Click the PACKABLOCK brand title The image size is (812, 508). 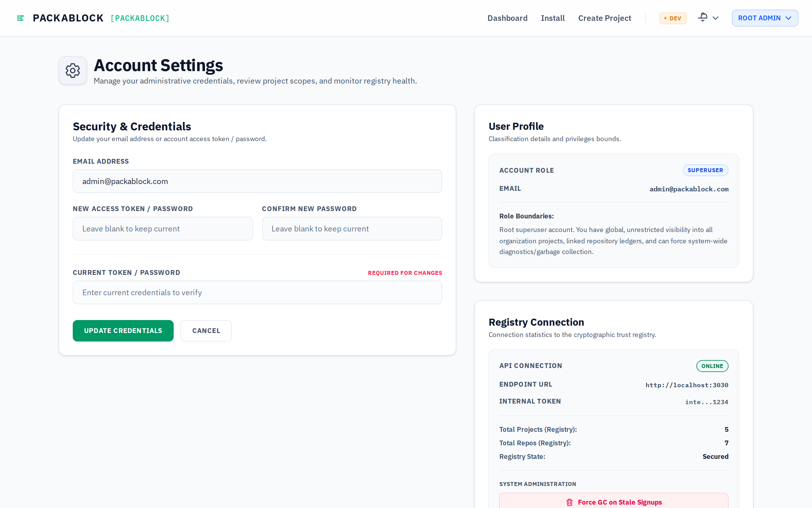pyautogui.click(x=68, y=18)
